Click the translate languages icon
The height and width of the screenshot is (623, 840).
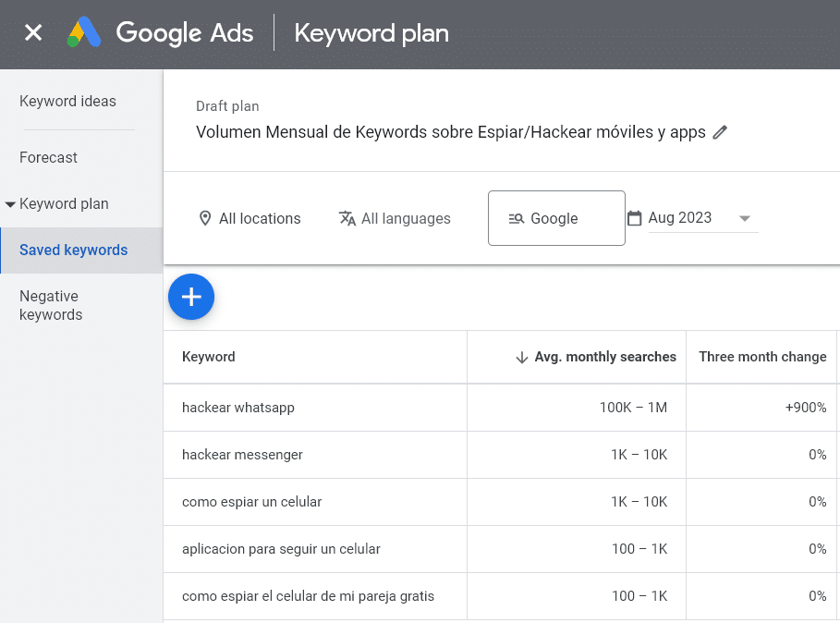tap(347, 218)
